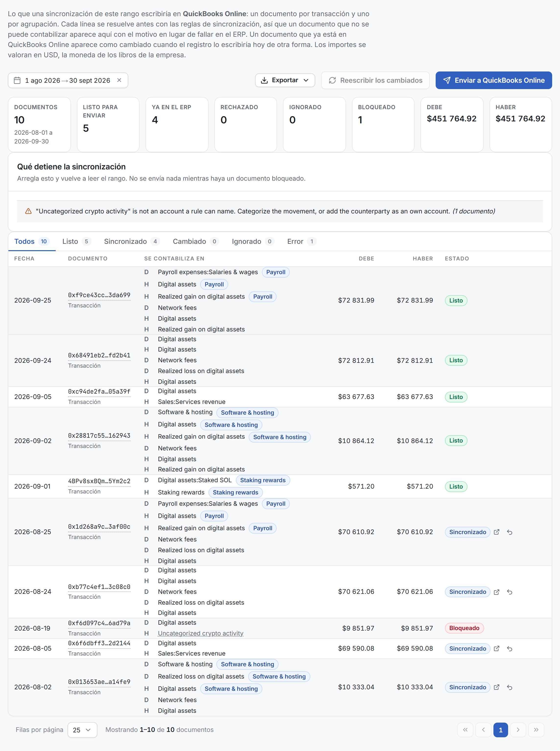Open blocked transaction 0xf6d097c4…6ad79a
This screenshot has height=751, width=560.
99,623
